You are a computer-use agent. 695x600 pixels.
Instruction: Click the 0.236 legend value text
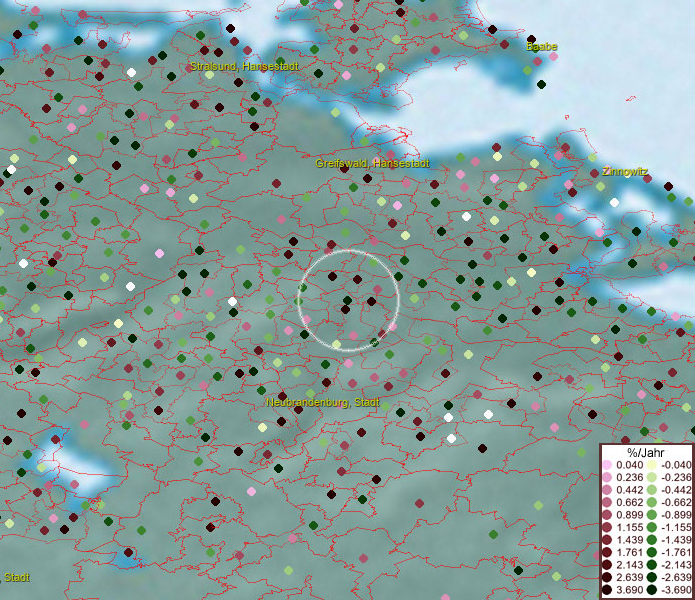(x=629, y=477)
